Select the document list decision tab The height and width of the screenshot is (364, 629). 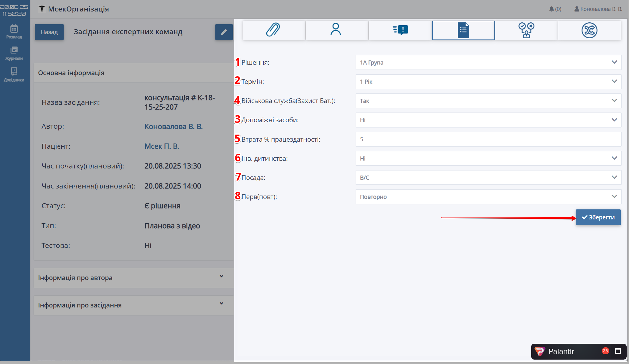coord(463,30)
